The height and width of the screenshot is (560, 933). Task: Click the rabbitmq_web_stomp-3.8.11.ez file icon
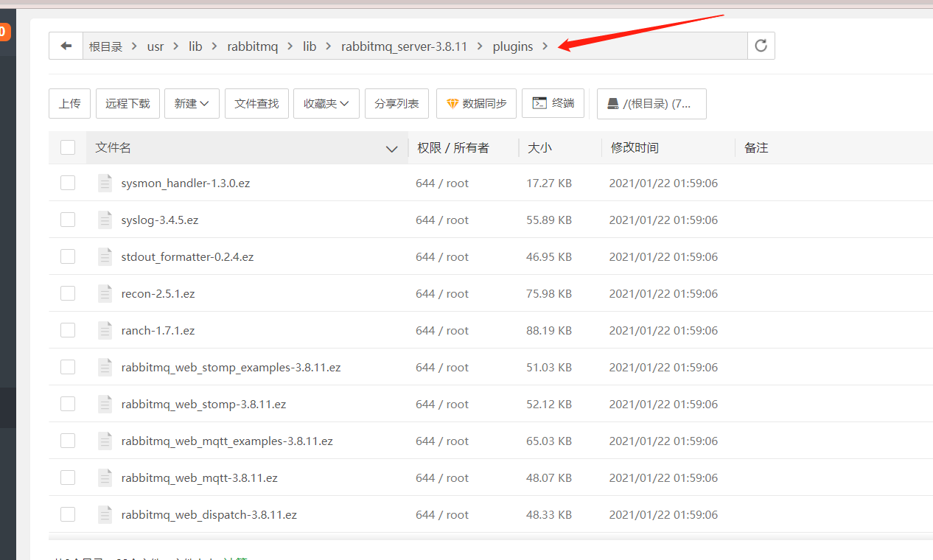pos(105,404)
